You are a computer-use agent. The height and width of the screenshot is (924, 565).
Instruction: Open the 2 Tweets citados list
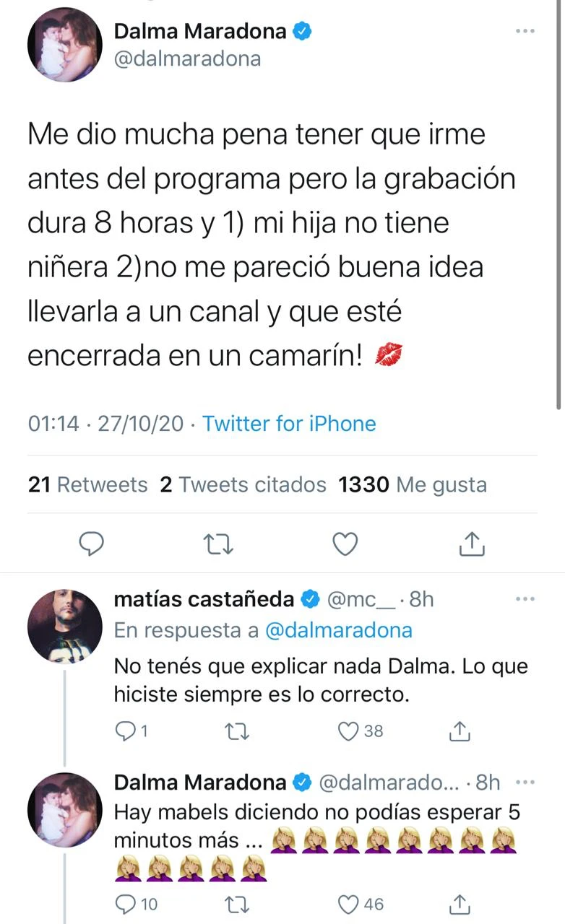(x=243, y=485)
